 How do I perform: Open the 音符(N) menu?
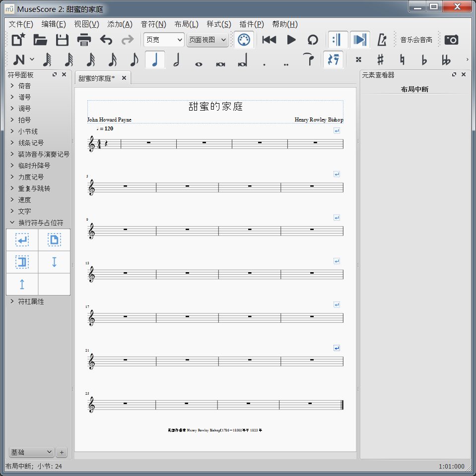(153, 24)
